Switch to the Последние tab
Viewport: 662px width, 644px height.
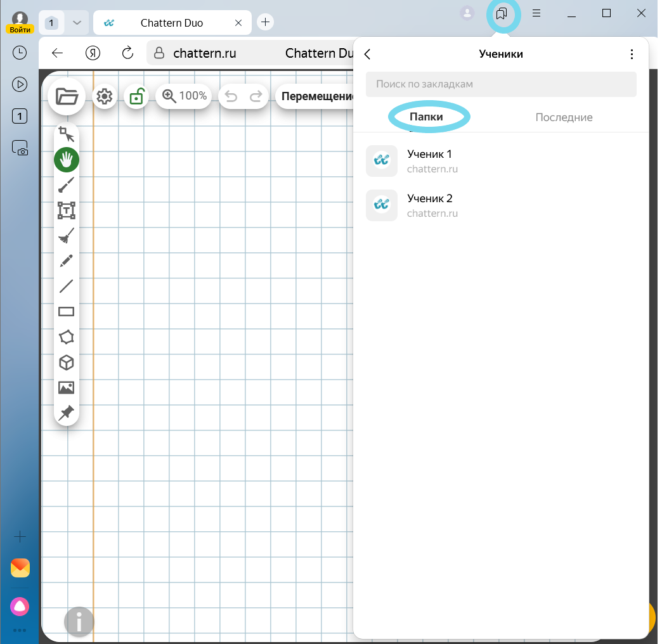point(564,117)
